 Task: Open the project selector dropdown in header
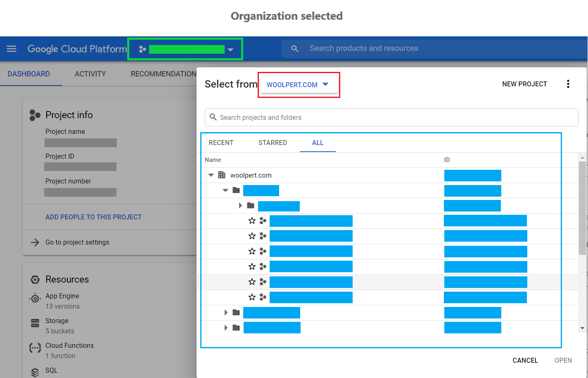(x=185, y=49)
